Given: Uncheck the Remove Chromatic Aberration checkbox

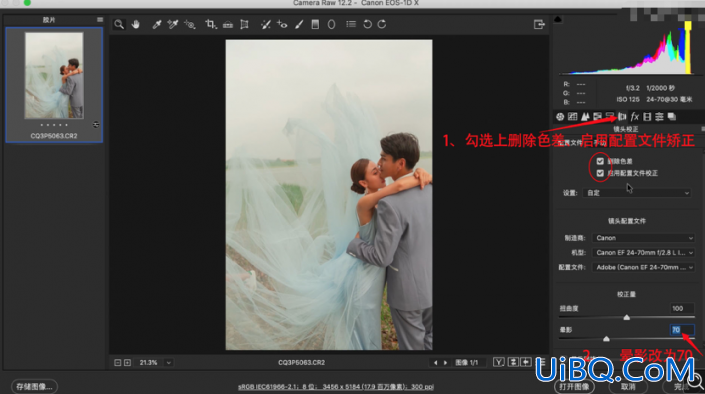Looking at the screenshot, I should tap(600, 161).
